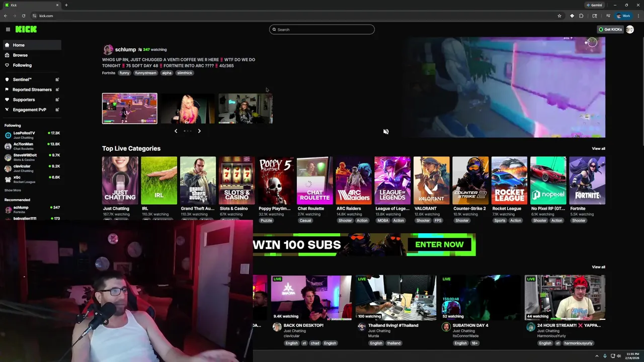Open the Thailand living! stream thumbnail
Viewport: 644px width, 362px height.
pos(396,298)
